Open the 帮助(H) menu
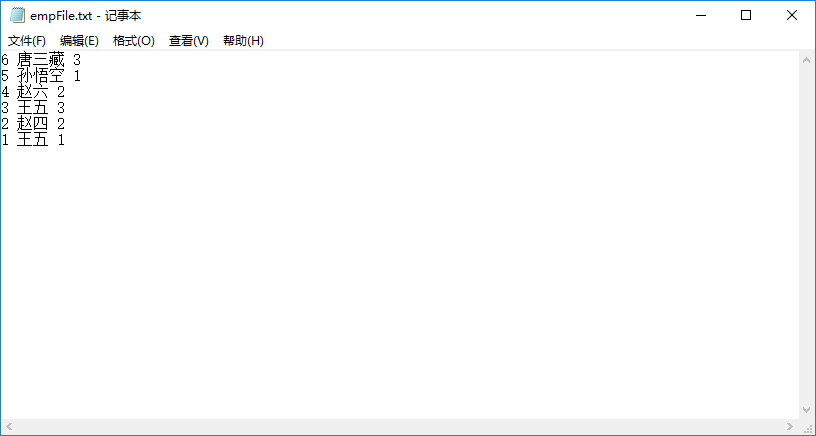The width and height of the screenshot is (816, 436). 243,41
